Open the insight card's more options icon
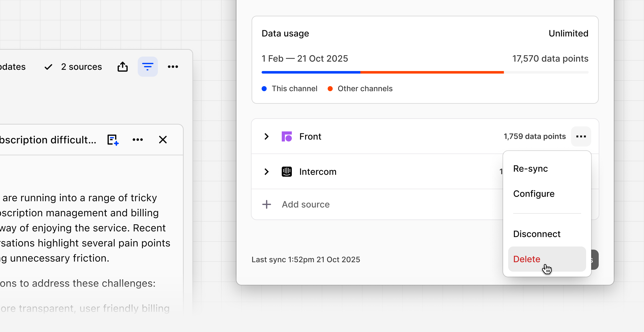This screenshot has width=644, height=332. (138, 140)
